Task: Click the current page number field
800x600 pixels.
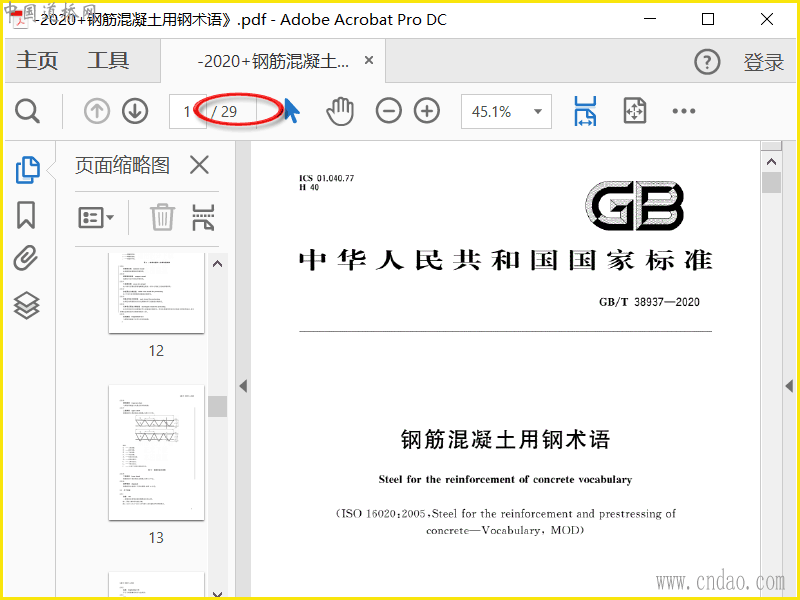Action: coord(187,111)
